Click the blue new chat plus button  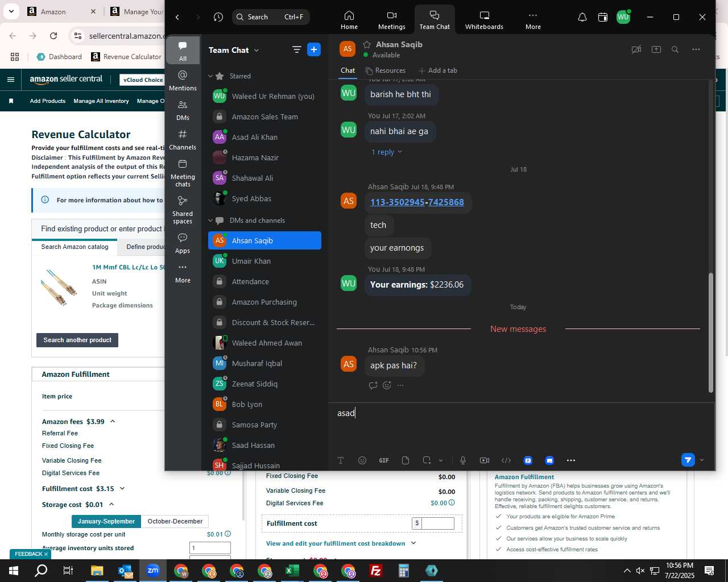pyautogui.click(x=314, y=49)
